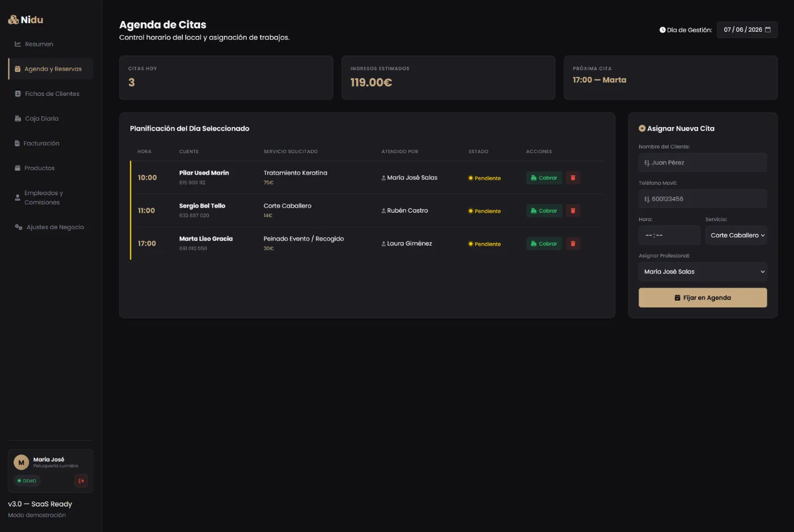The width and height of the screenshot is (794, 532).
Task: Click phone number 633 887 020
Action: [x=194, y=216]
